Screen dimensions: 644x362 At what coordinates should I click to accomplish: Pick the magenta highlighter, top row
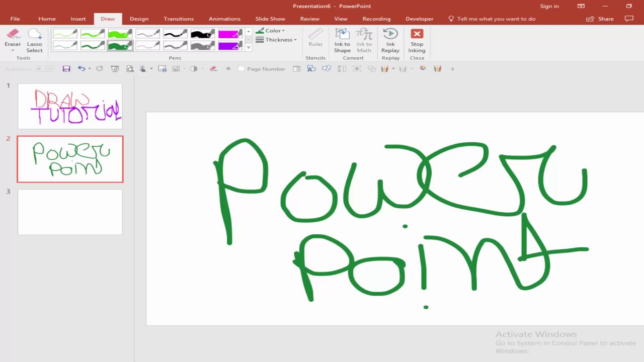click(x=230, y=34)
